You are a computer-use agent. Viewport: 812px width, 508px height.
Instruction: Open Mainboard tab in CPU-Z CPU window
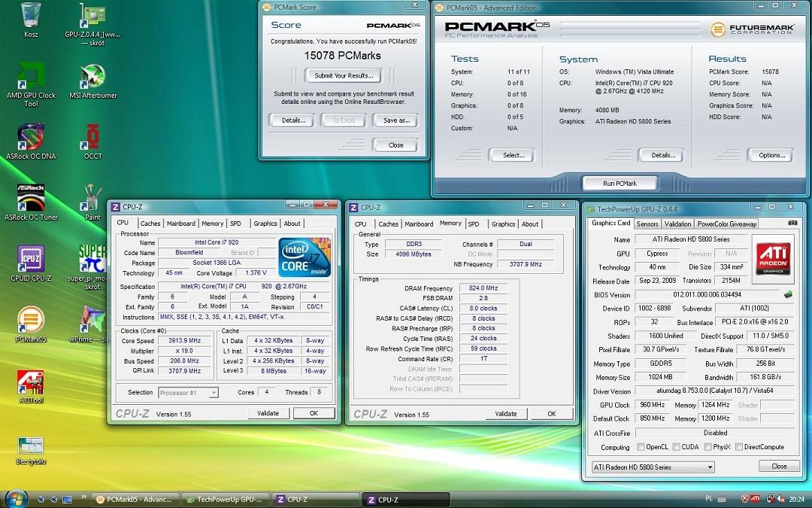pyautogui.click(x=180, y=224)
